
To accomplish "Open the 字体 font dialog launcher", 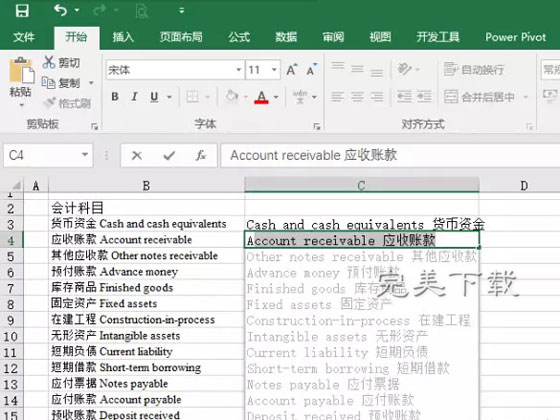I will [x=316, y=126].
